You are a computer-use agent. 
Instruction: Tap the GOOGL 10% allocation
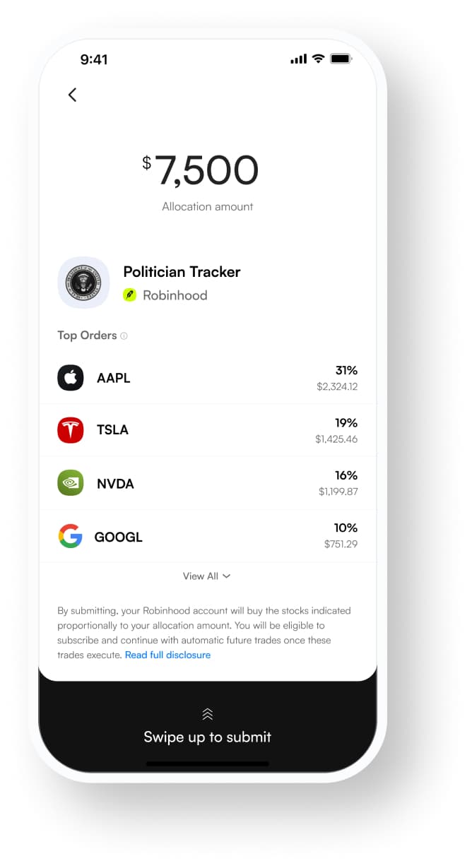point(346,528)
